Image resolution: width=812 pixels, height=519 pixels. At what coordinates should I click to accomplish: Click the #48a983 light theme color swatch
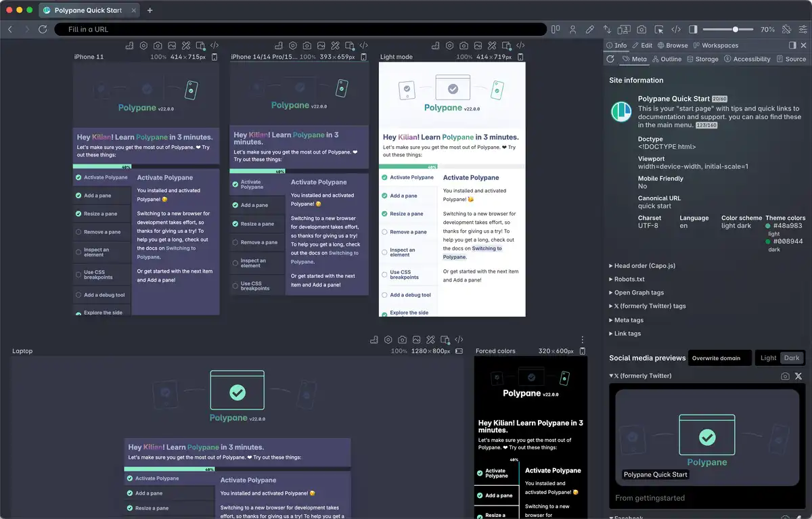(x=768, y=226)
